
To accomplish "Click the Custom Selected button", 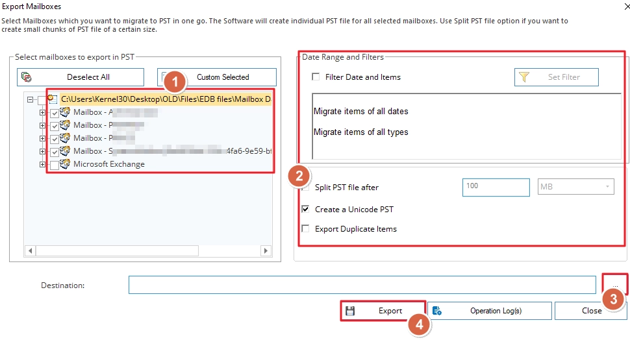I will tap(216, 77).
